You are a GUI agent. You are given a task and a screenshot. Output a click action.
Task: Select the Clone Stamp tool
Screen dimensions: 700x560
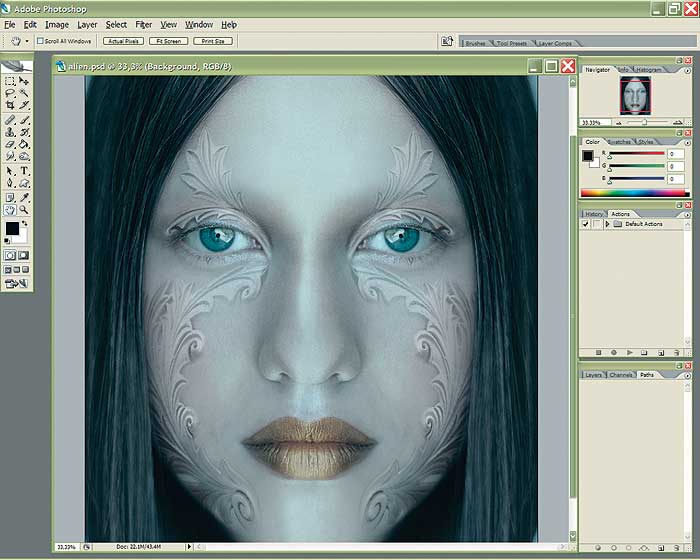tap(10, 132)
